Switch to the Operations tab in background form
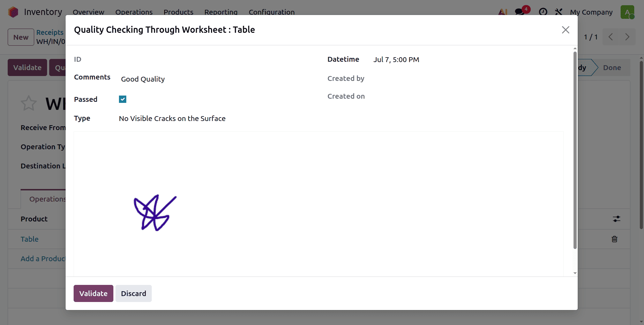This screenshot has height=325, width=644. [43, 199]
